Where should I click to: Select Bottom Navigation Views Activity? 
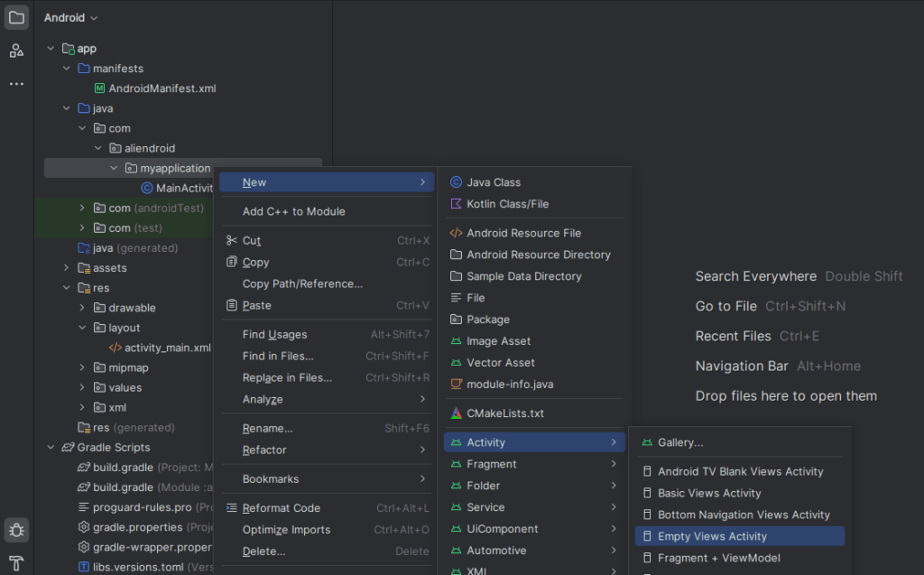740,515
